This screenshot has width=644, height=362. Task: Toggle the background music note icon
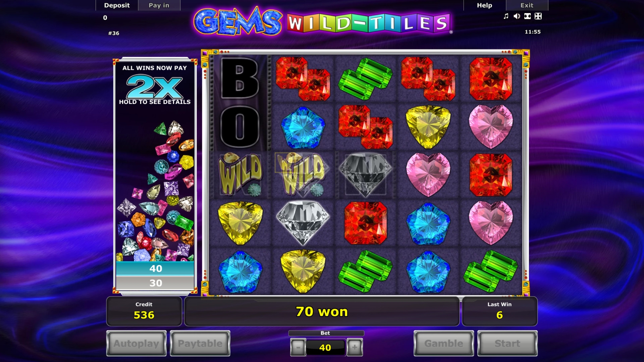506,16
